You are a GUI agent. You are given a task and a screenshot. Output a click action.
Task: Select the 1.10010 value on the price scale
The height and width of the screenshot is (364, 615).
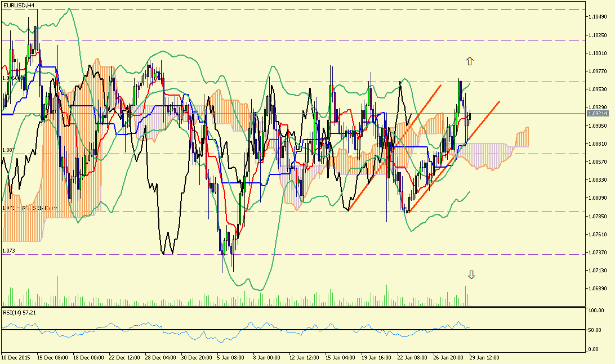pos(597,53)
